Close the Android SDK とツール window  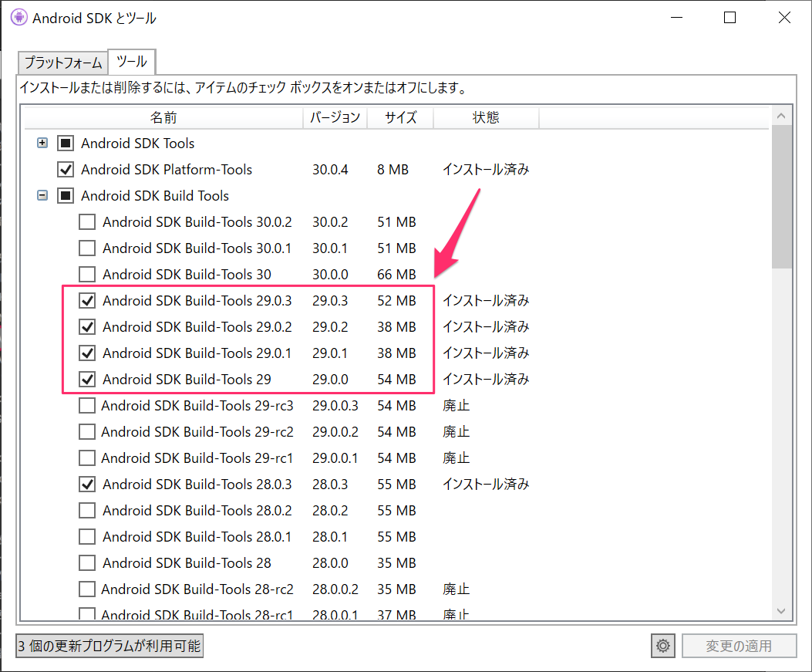pos(784,18)
